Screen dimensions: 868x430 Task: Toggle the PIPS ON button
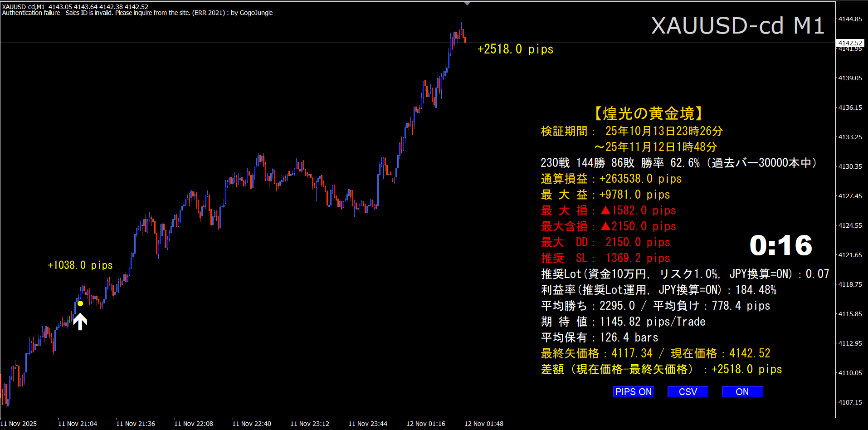[633, 392]
